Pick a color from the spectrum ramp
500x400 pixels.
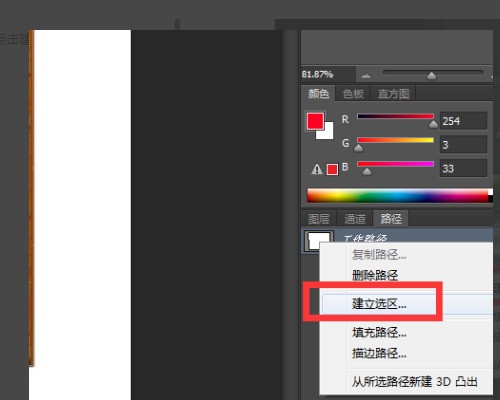[x=397, y=195]
